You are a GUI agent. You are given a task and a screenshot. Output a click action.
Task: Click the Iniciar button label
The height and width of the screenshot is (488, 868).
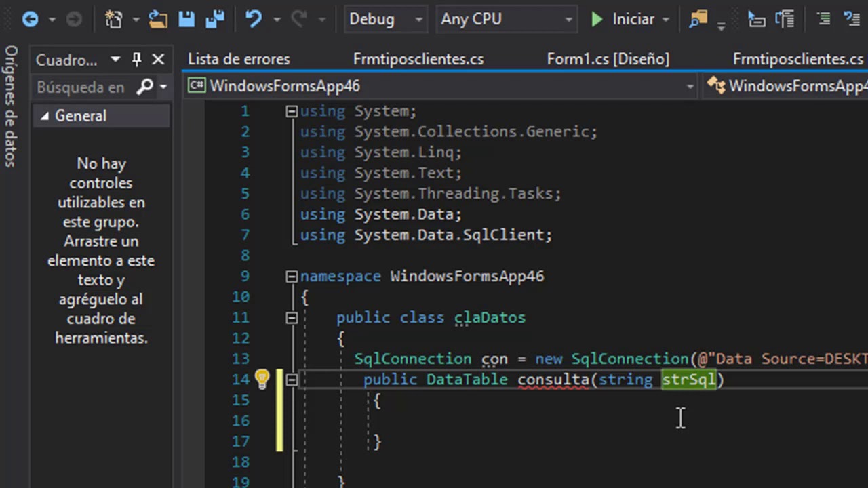click(x=633, y=19)
